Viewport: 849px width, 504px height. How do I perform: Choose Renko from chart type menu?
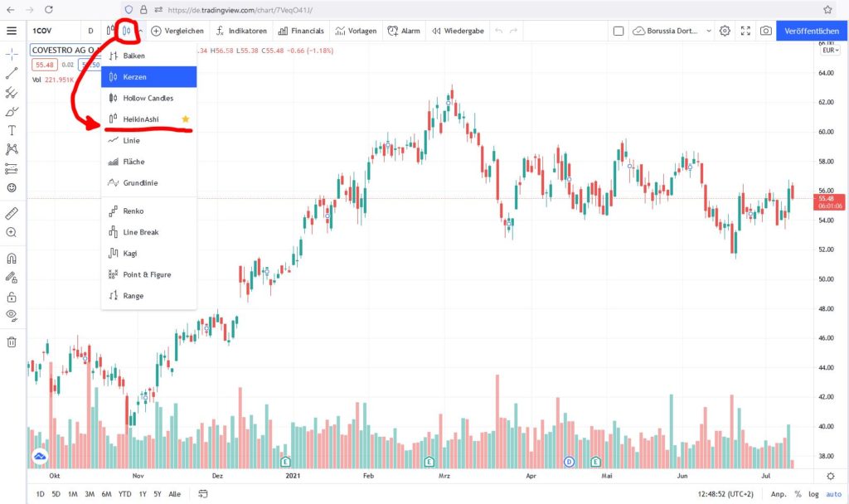(133, 211)
